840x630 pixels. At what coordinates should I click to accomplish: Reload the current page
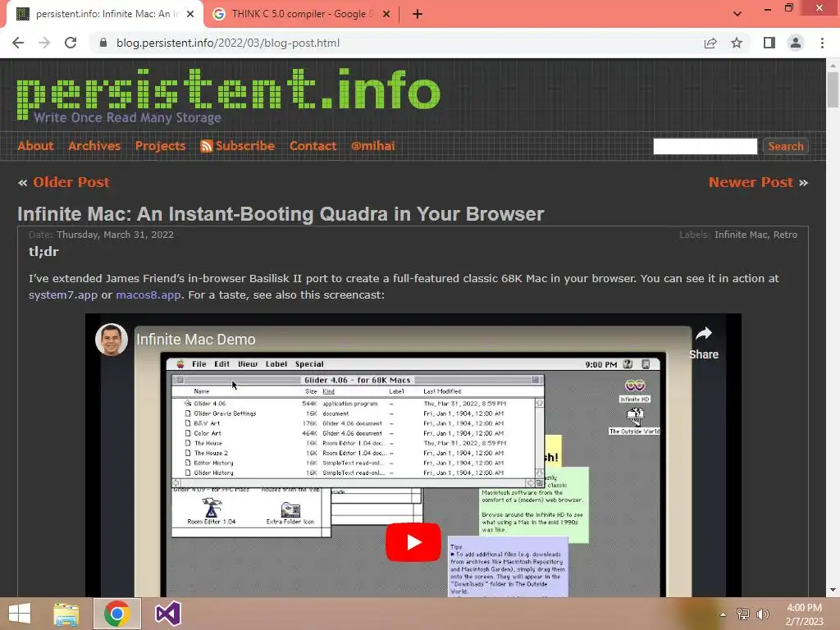[71, 43]
